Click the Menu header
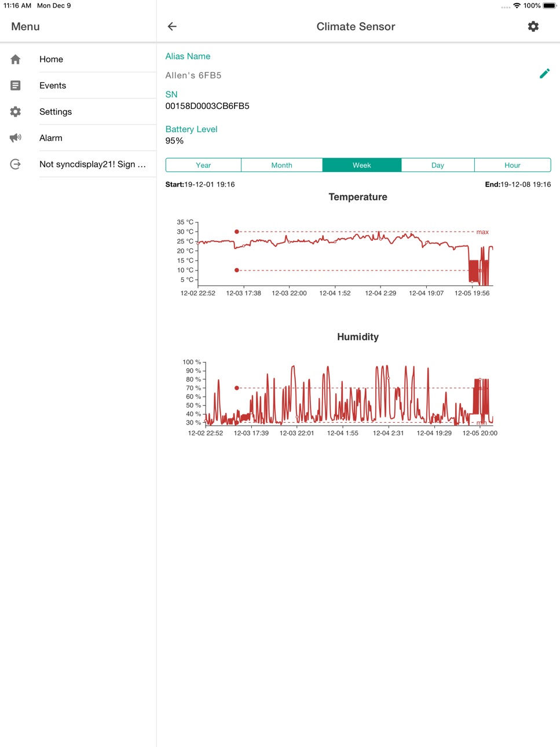The height and width of the screenshot is (747, 560). pos(25,27)
